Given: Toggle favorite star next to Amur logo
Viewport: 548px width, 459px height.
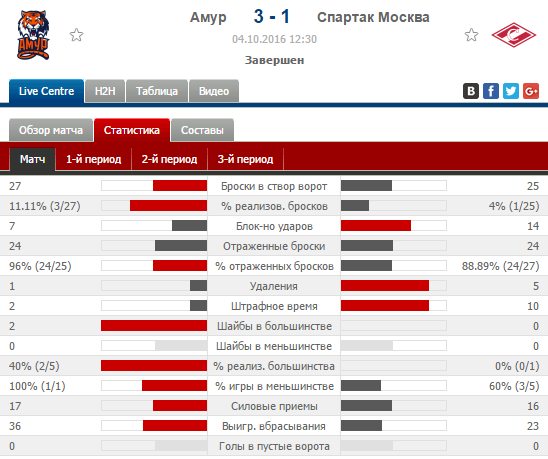Looking at the screenshot, I should click(76, 35).
